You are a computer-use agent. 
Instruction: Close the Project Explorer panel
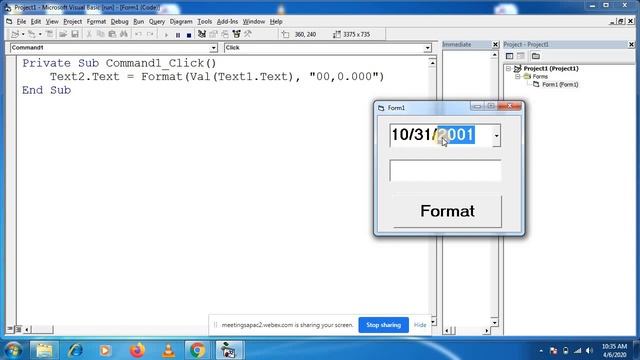(x=631, y=44)
